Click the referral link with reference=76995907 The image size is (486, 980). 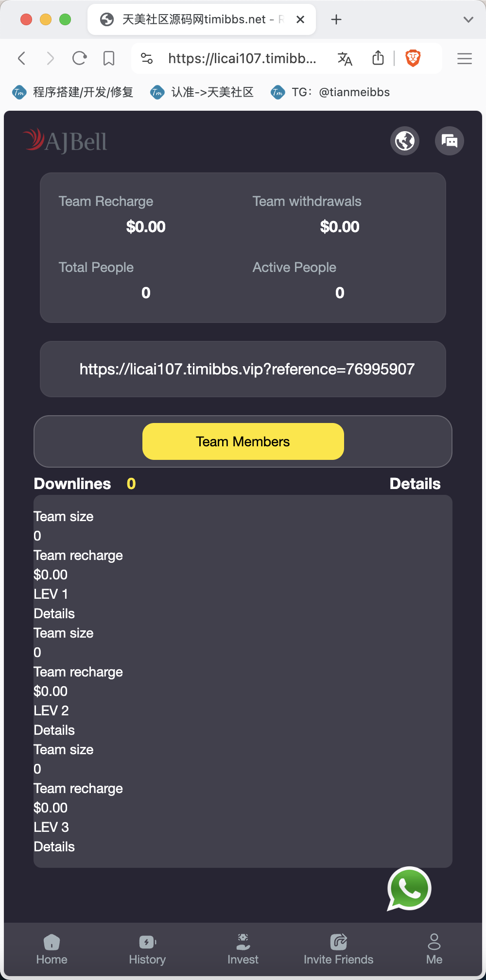point(247,369)
